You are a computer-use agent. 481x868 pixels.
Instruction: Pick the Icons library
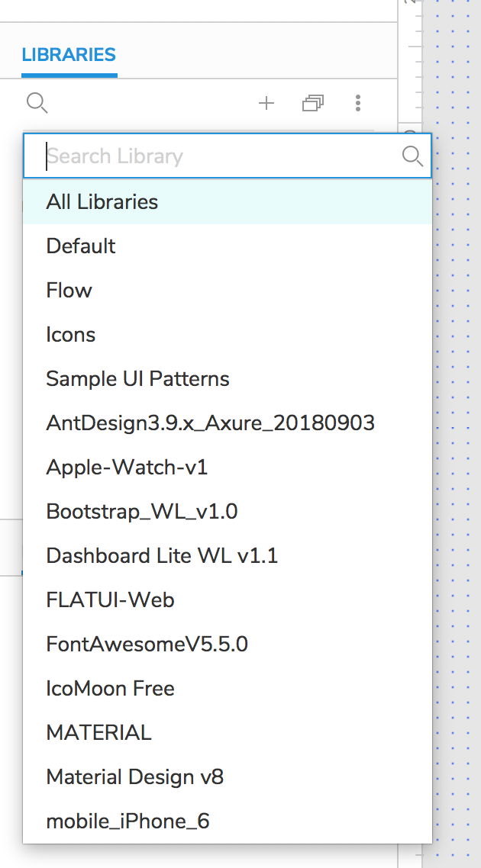coord(228,334)
